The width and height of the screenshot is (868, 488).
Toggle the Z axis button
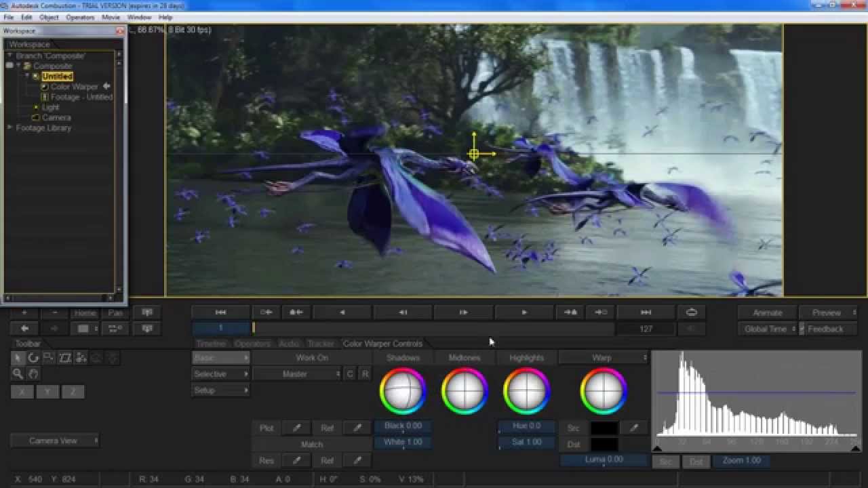[73, 392]
